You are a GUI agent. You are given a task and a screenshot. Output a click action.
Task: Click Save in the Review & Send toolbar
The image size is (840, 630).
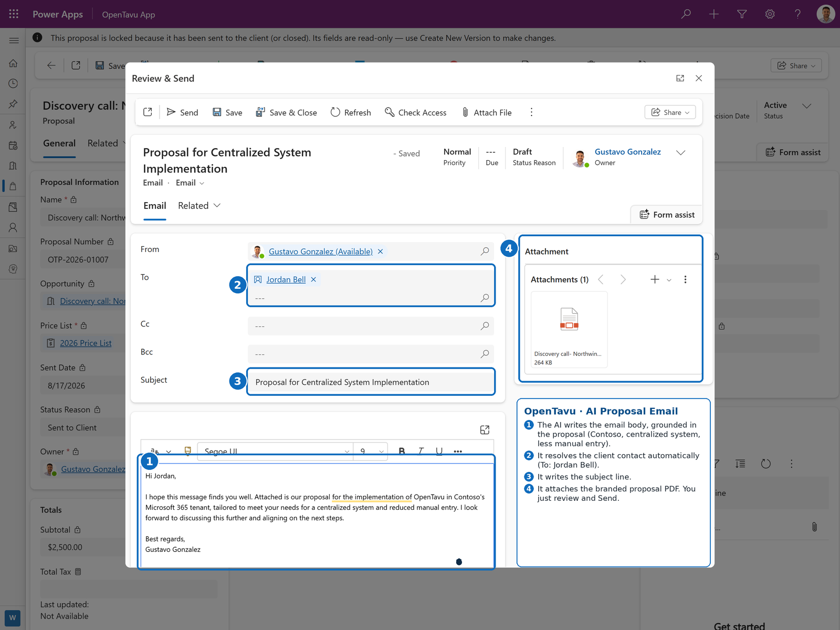click(x=227, y=112)
